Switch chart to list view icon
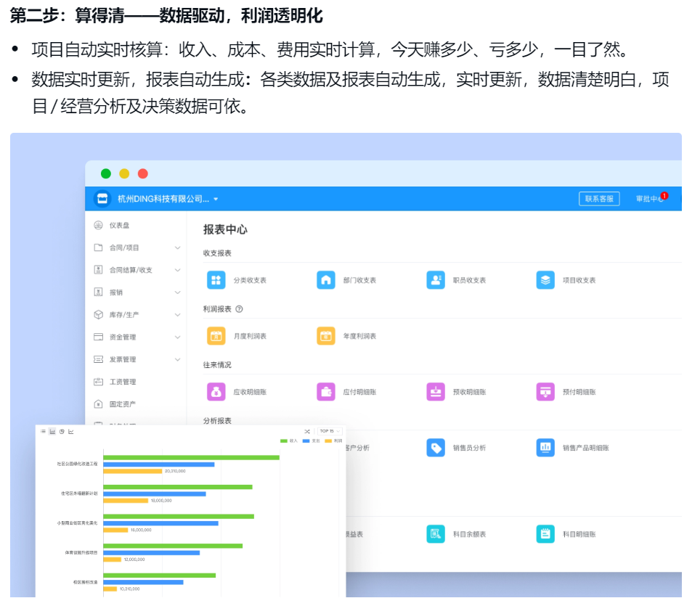The image size is (700, 606). pyautogui.click(x=44, y=431)
